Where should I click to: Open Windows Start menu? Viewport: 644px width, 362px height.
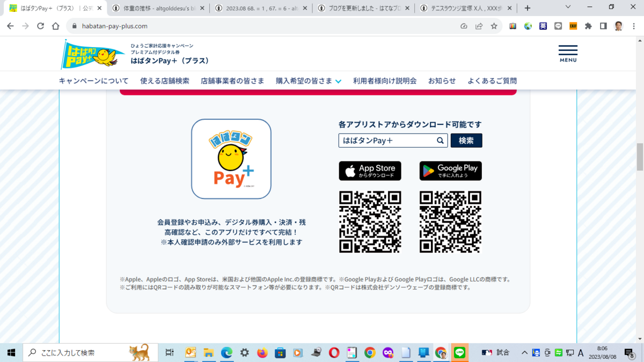click(11, 353)
